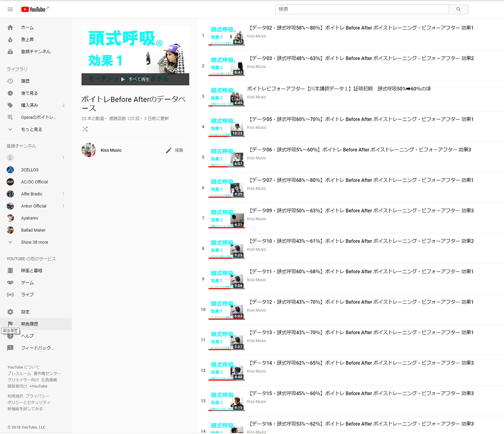Click the pencil edit icon

click(x=169, y=150)
